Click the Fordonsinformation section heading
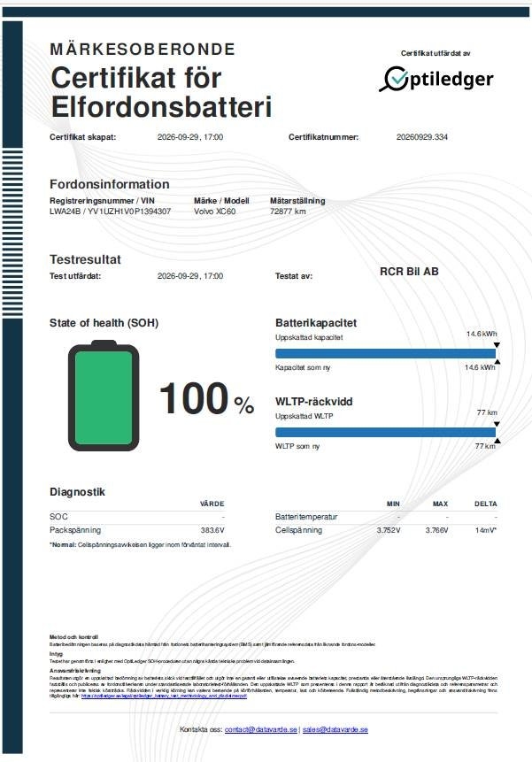This screenshot has height=762, width=532. click(x=109, y=184)
